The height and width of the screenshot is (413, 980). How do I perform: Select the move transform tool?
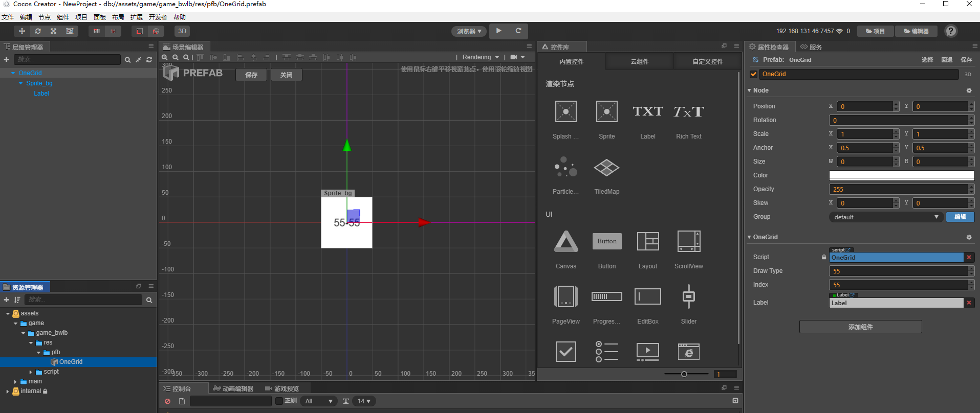pyautogui.click(x=22, y=31)
